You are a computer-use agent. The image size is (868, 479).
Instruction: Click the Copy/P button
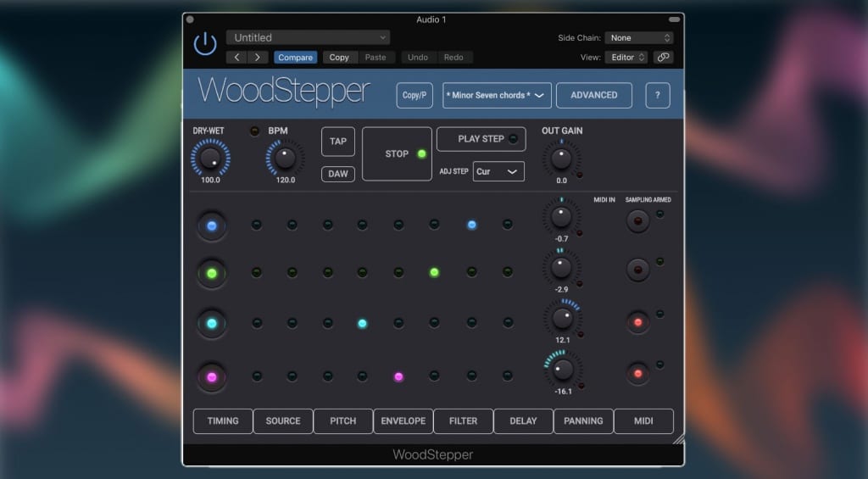[x=414, y=95]
